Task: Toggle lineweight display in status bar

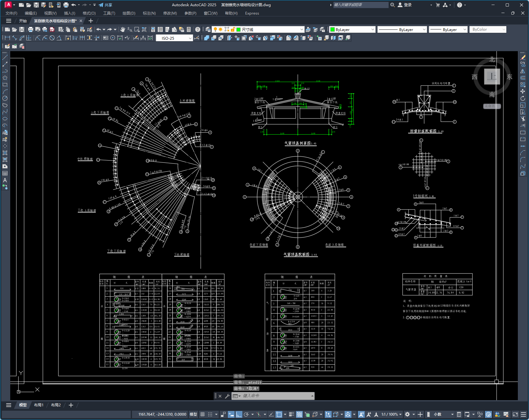Action: coord(292,414)
